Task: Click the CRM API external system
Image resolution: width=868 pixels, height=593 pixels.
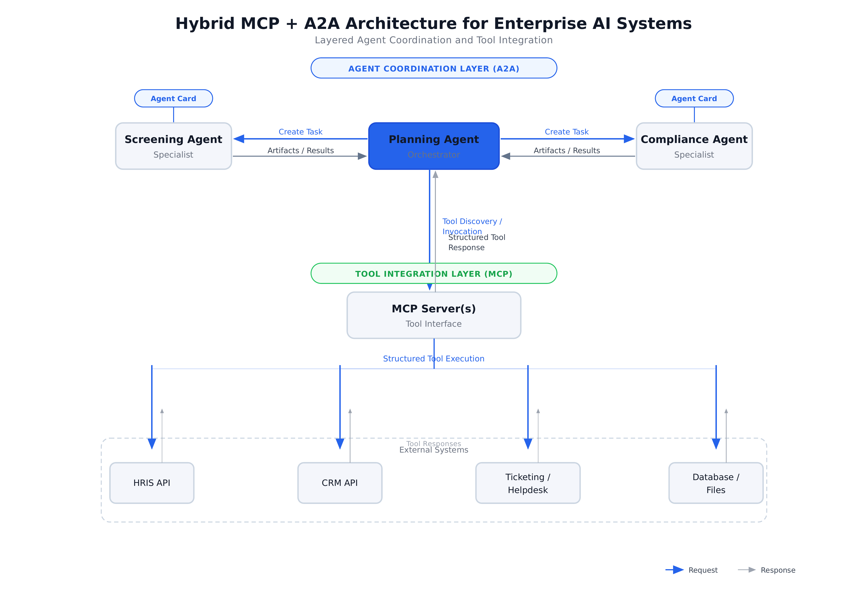Action: (340, 483)
